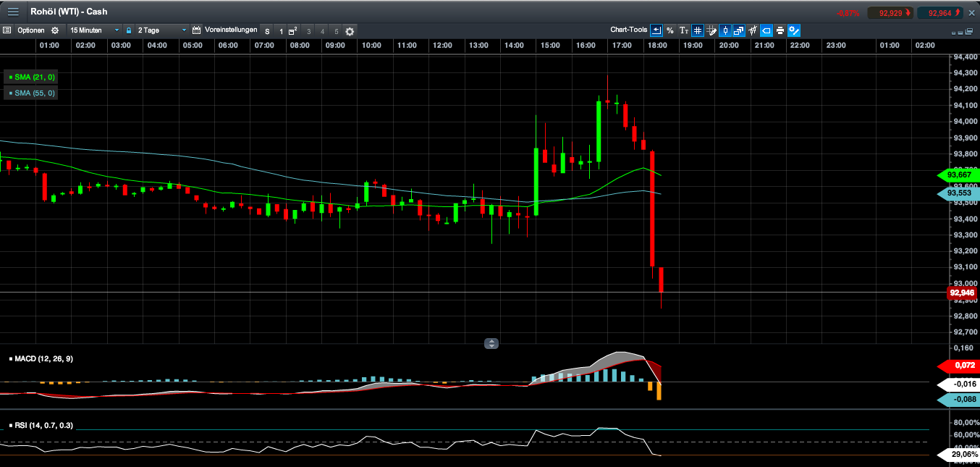Open the 2 Tage period dropdown
The width and height of the screenshot is (980, 467).
(162, 30)
